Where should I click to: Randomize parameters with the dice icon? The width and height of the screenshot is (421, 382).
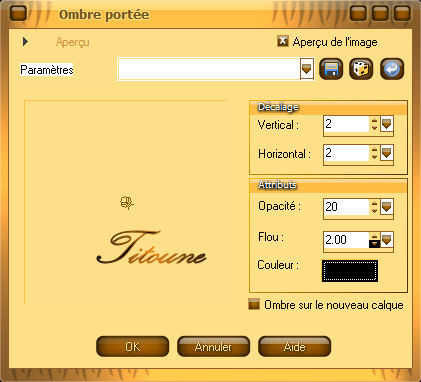pos(361,69)
